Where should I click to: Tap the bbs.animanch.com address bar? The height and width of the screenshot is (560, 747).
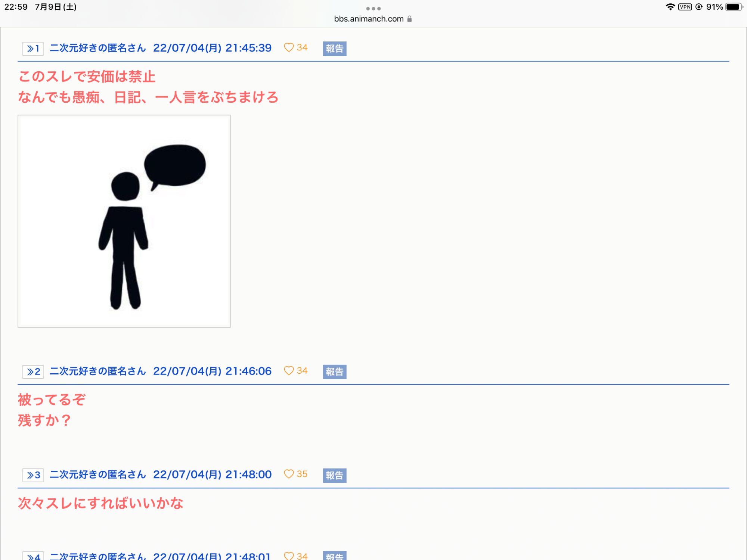click(369, 19)
